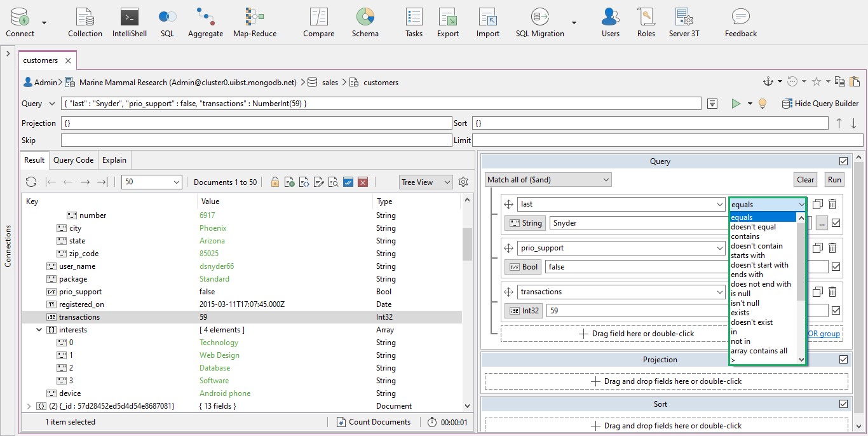868x436 pixels.
Task: Refresh the result view
Action: click(31, 182)
